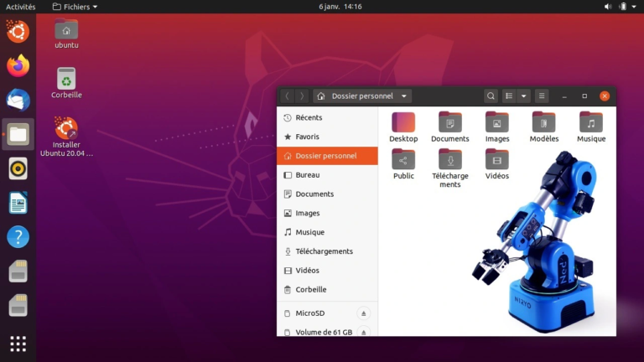This screenshot has width=644, height=362.
Task: Click the Help question mark dock icon
Action: [18, 237]
